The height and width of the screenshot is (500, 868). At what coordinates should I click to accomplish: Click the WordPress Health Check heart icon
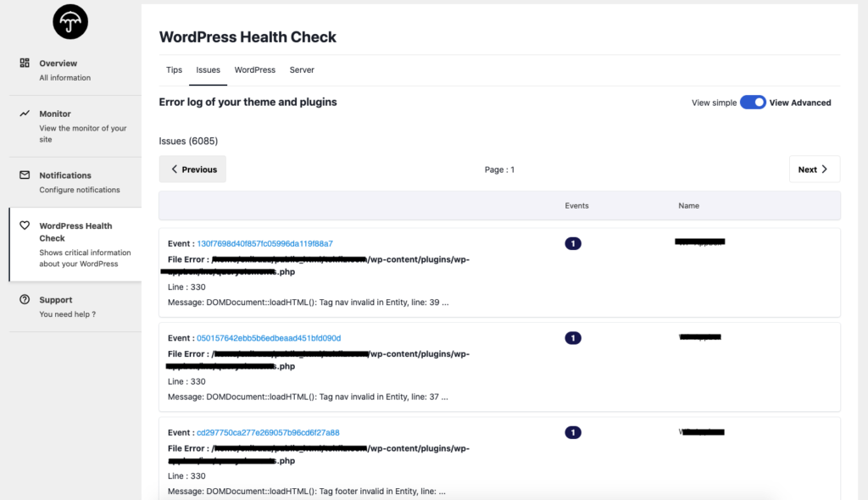25,225
